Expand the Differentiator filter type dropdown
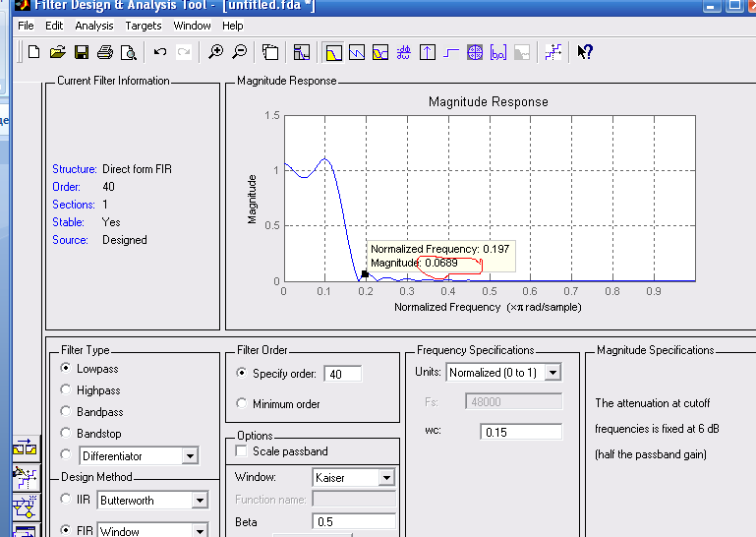This screenshot has height=537, width=756. pyautogui.click(x=190, y=456)
